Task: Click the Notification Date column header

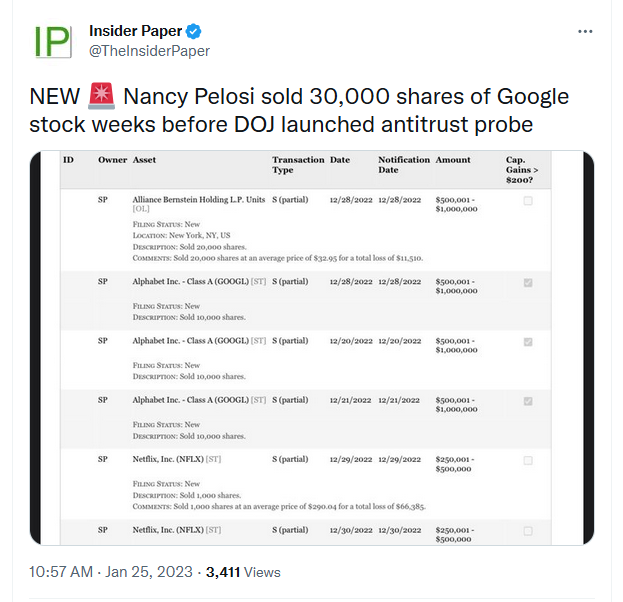Action: point(404,165)
